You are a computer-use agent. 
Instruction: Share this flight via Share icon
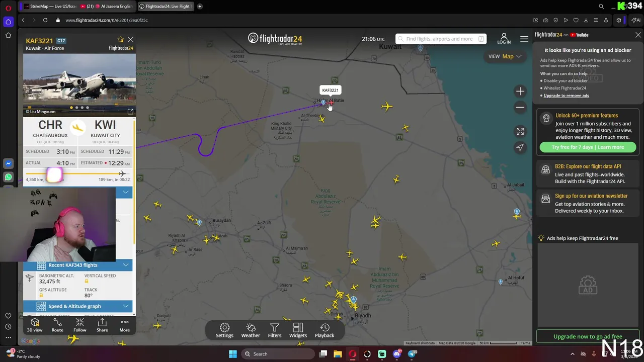pyautogui.click(x=102, y=325)
